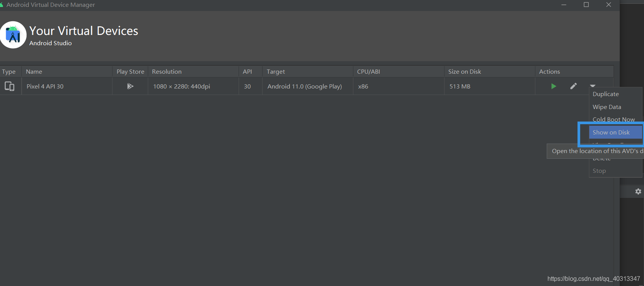The width and height of the screenshot is (644, 286).
Task: Choose Wipe Data from the menu
Action: click(616, 107)
